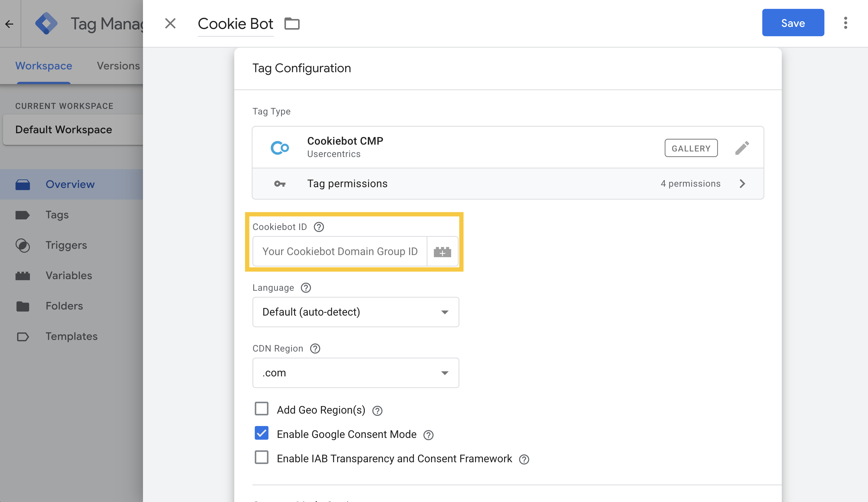Show help for Language setting

(305, 288)
